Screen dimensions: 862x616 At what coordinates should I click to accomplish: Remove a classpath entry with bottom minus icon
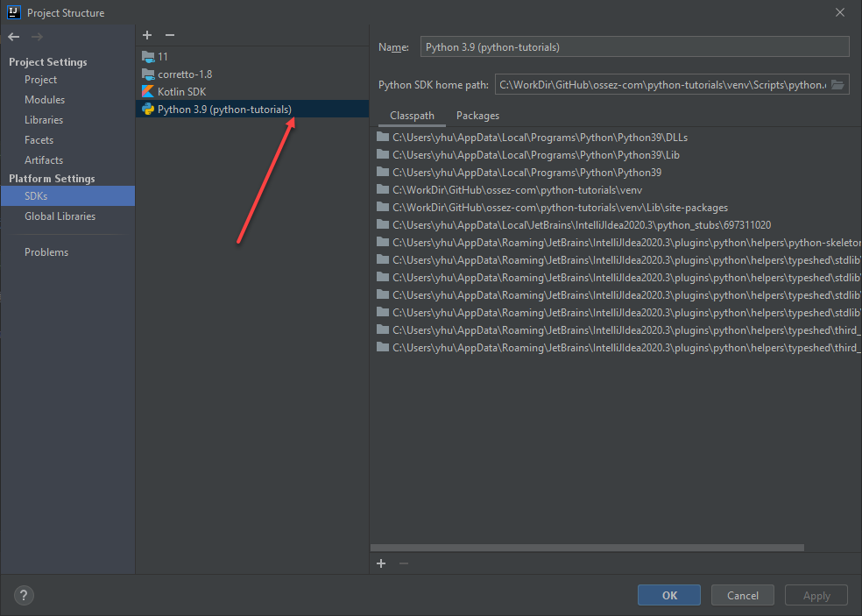(404, 563)
